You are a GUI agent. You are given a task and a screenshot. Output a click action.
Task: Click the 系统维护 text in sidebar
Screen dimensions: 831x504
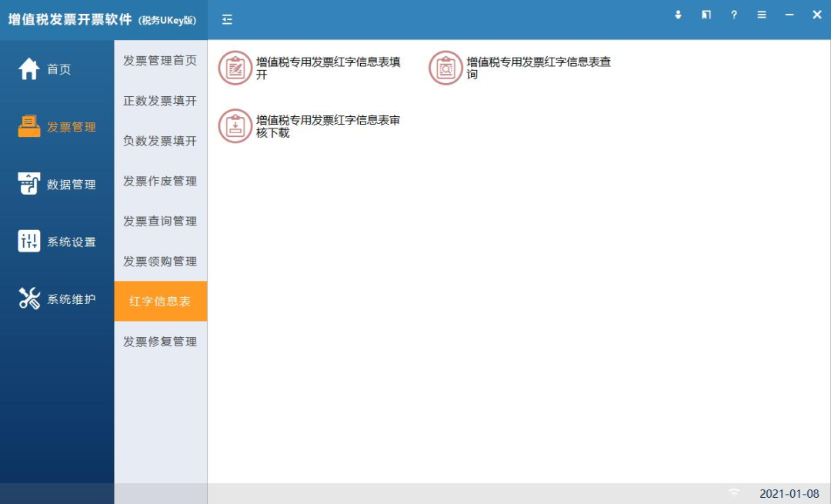(72, 299)
